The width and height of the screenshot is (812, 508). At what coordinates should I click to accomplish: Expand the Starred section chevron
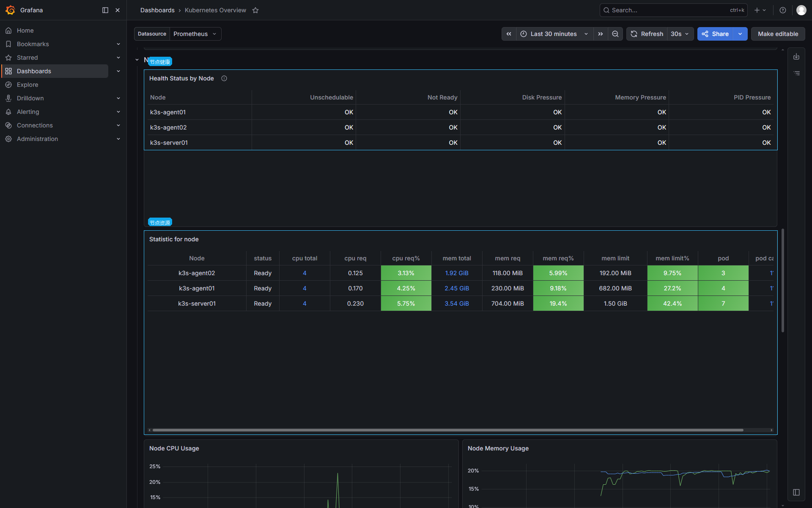click(x=118, y=58)
